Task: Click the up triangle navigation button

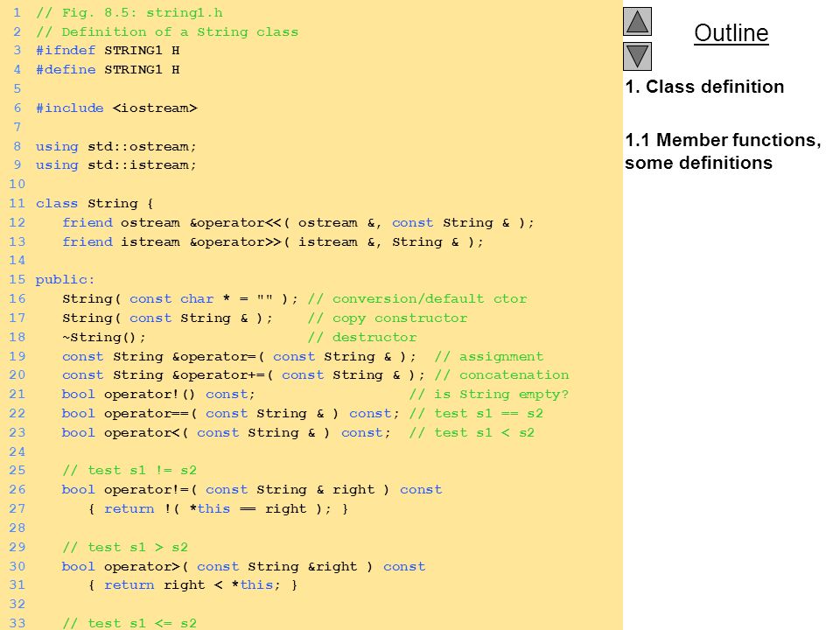Action: 637,21
